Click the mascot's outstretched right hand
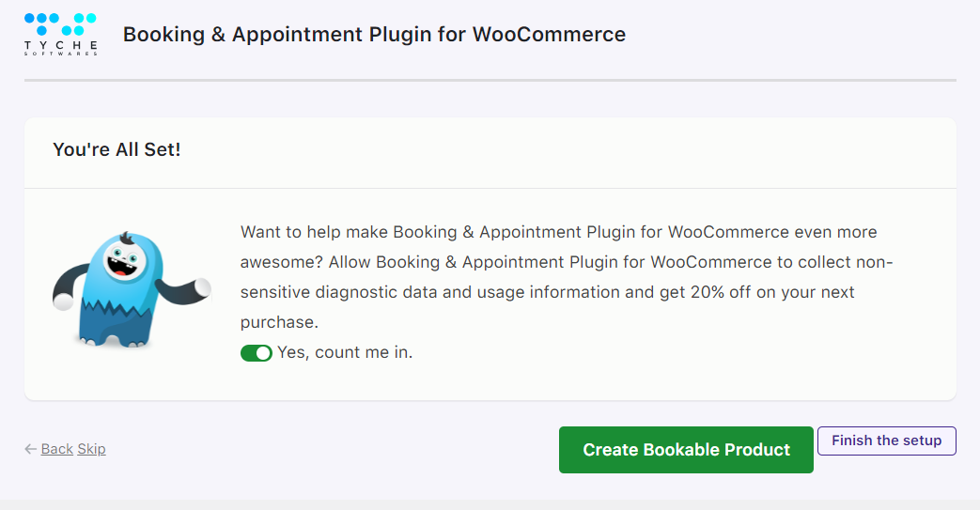 point(202,286)
